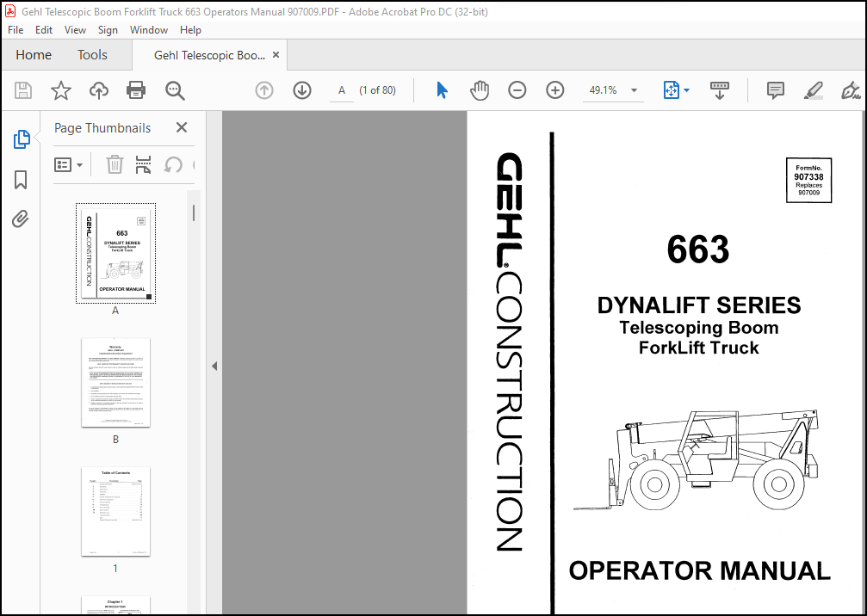Click the print pages thumbnail toolbar icon

(x=143, y=164)
